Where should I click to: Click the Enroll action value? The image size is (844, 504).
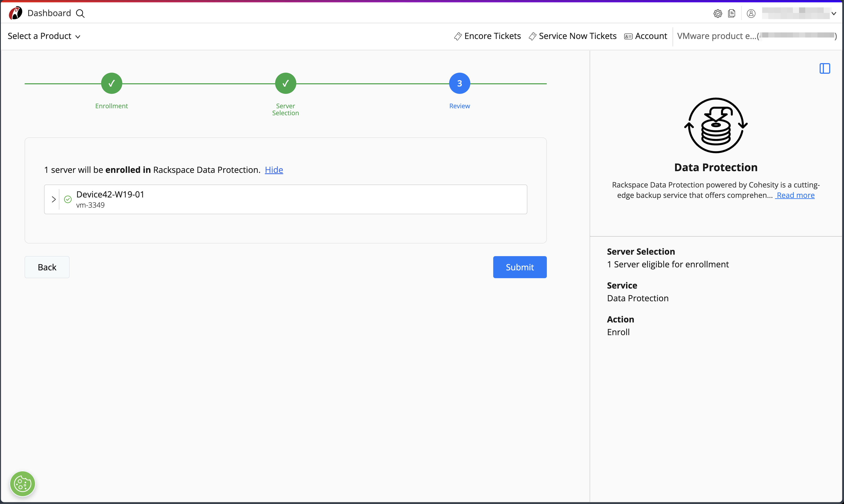coord(618,332)
